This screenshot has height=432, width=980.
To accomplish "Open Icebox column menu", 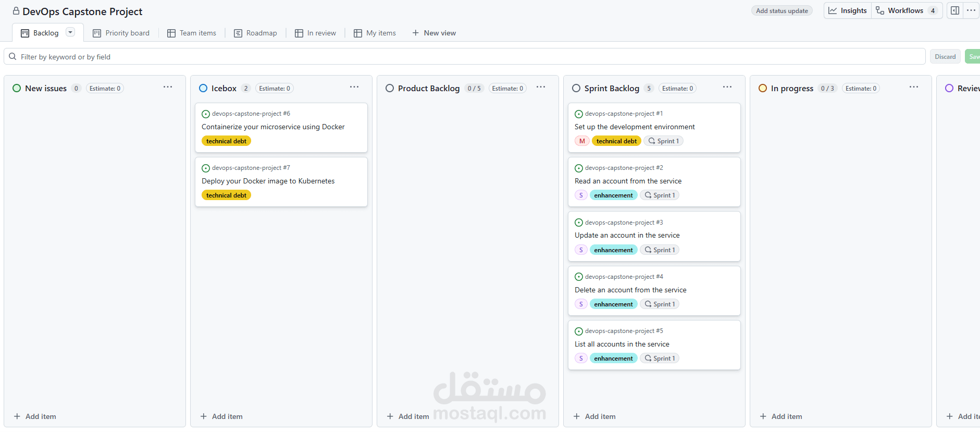I will point(354,87).
